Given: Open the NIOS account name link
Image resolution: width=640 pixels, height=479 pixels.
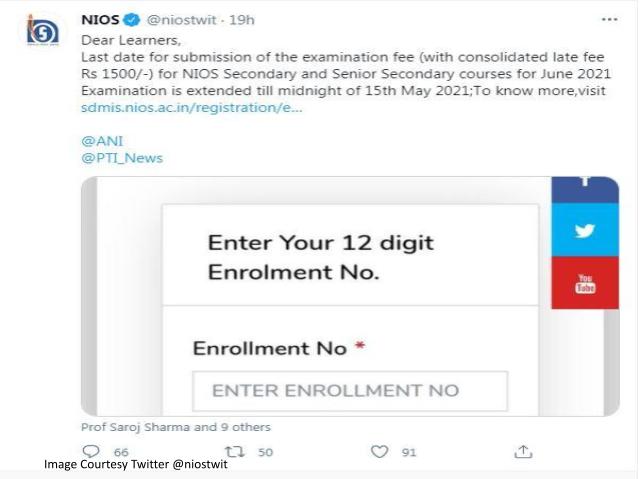Looking at the screenshot, I should tap(99, 19).
